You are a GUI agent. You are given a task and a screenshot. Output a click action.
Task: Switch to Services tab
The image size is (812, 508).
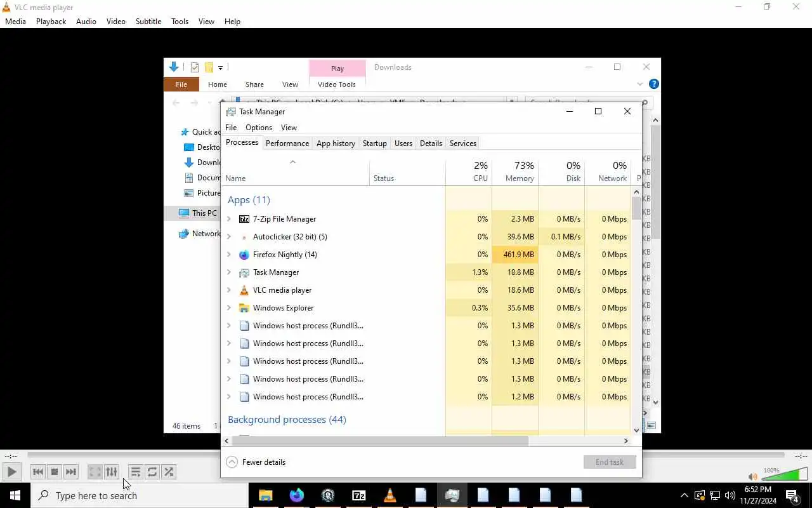click(463, 144)
